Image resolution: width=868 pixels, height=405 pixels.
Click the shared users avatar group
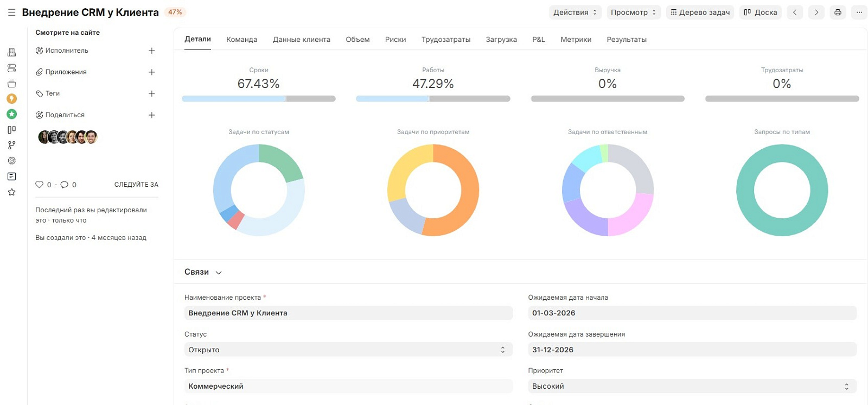click(x=68, y=137)
